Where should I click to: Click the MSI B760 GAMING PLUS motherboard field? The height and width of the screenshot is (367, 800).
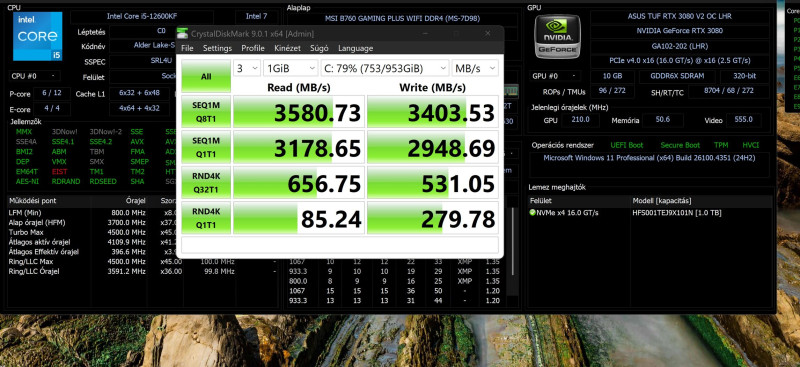pos(403,18)
